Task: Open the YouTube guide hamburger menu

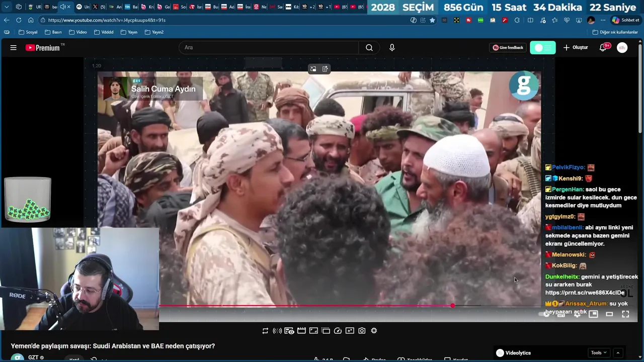Action: pyautogui.click(x=14, y=47)
